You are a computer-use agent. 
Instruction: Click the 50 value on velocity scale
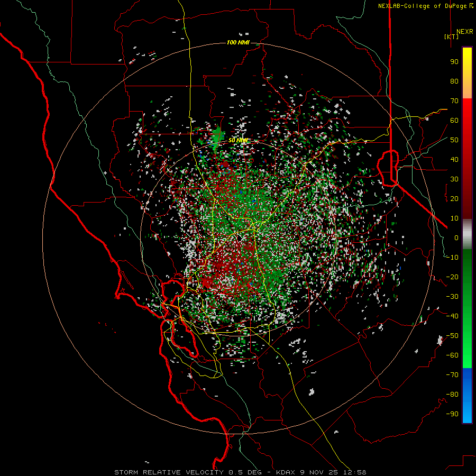point(454,140)
